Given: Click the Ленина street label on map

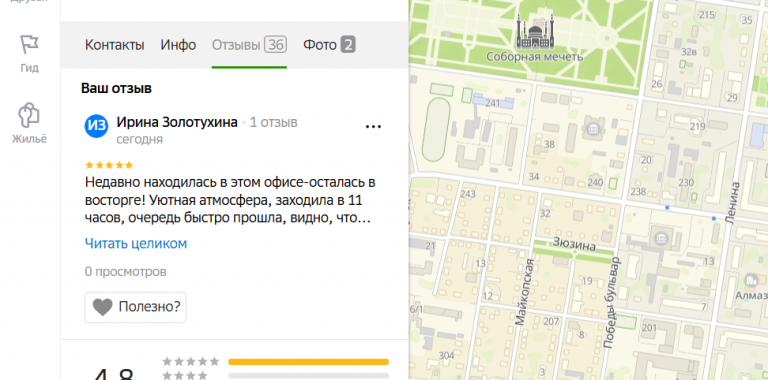Looking at the screenshot, I should pyautogui.click(x=733, y=203).
